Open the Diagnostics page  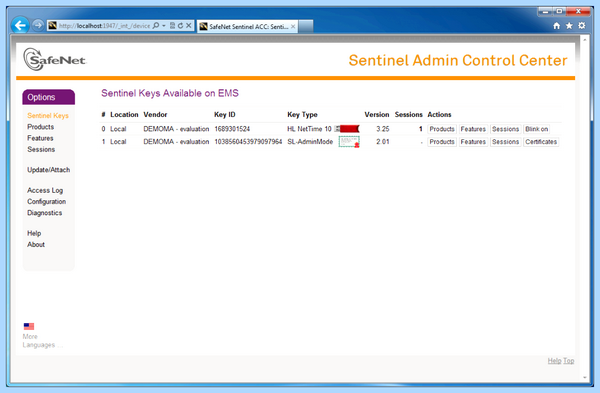tap(44, 213)
